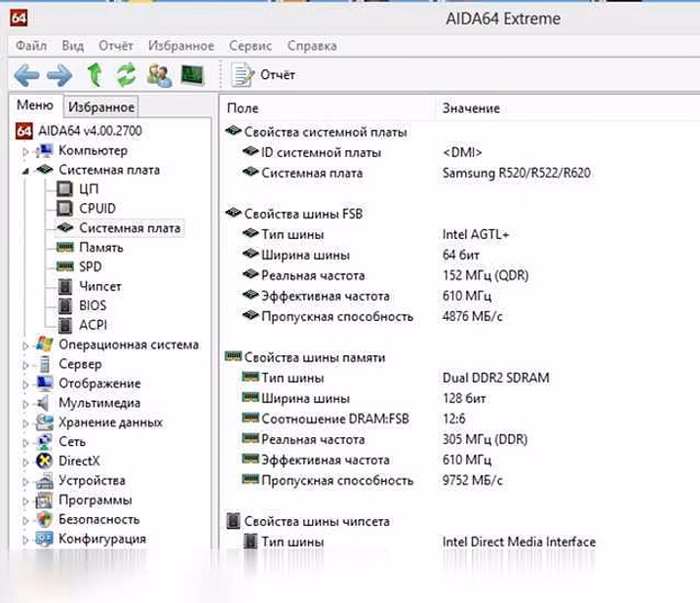Click the blue Forward arrow toolbar icon
Viewport: 700px width, 603px height.
(x=59, y=75)
